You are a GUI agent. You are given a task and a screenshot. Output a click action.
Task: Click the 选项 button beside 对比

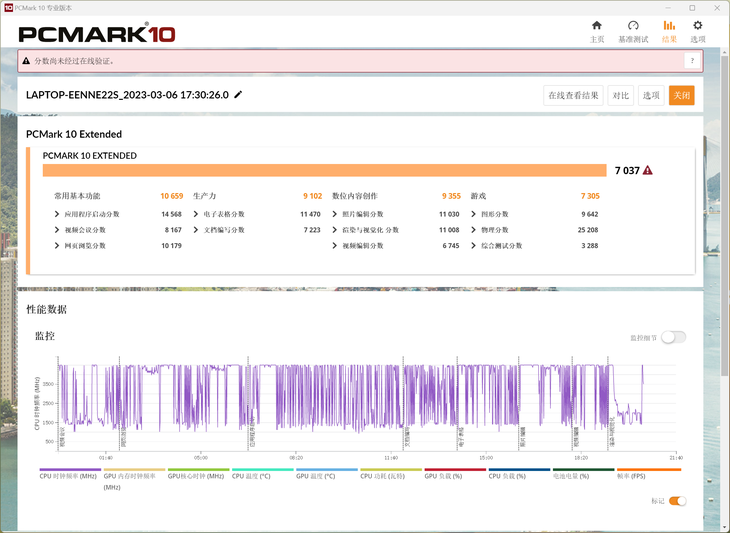[651, 95]
